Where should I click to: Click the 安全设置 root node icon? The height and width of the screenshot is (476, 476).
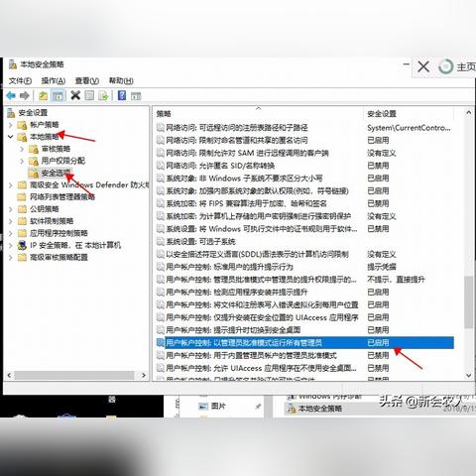pyautogui.click(x=11, y=113)
